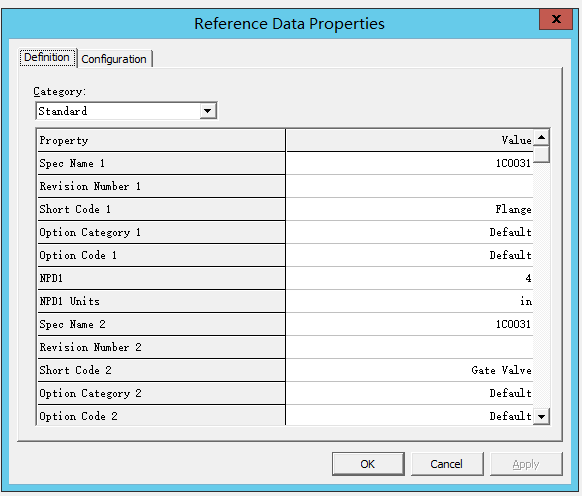The image size is (582, 496).
Task: Click the Option Category 2 Default value
Action: [410, 394]
